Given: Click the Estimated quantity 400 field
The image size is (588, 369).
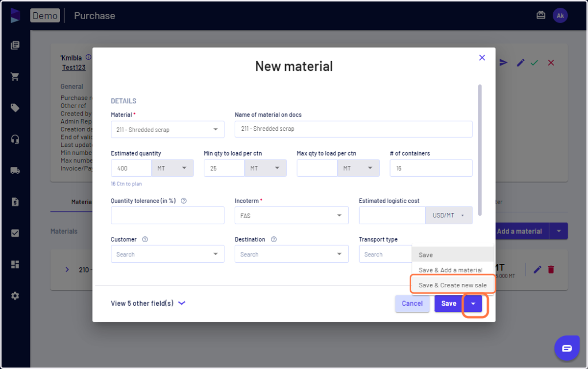Looking at the screenshot, I should tap(131, 168).
